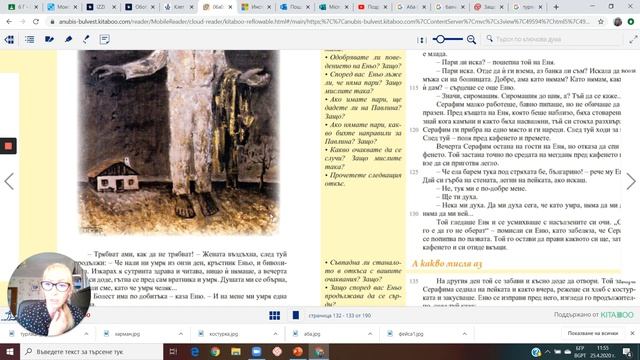Click the zoom magnifier icon
Viewport: 640px width, 360px height.
pyautogui.click(x=471, y=39)
